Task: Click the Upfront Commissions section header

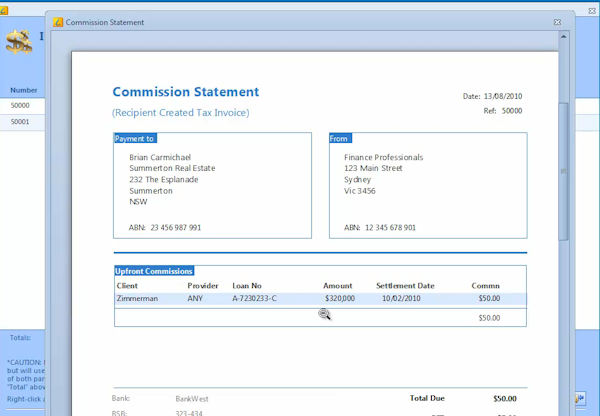Action: 154,271
